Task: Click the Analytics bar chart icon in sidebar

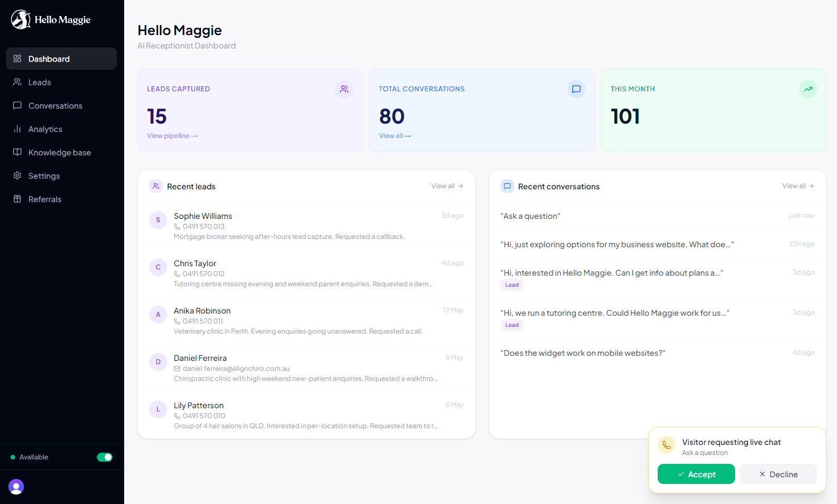Action: [x=17, y=129]
